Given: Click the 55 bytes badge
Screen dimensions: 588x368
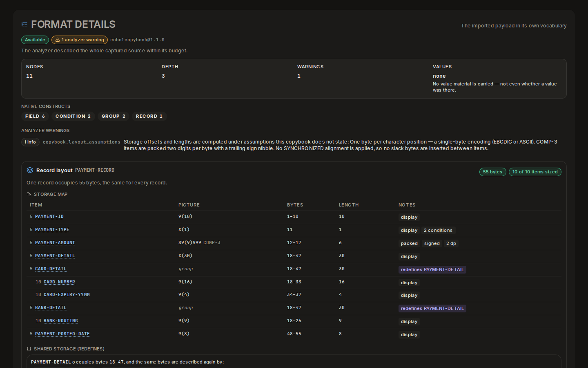Looking at the screenshot, I should click(492, 172).
